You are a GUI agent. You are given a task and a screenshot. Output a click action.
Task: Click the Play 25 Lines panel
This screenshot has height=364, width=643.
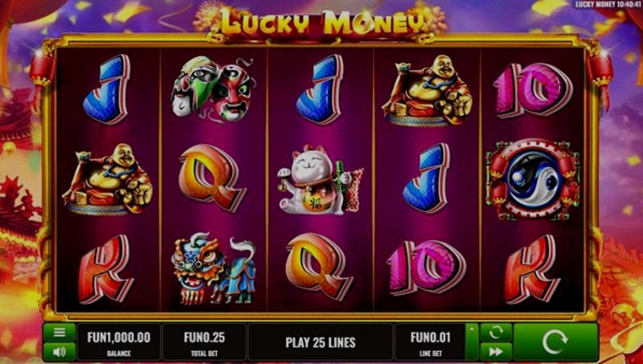[320, 342]
